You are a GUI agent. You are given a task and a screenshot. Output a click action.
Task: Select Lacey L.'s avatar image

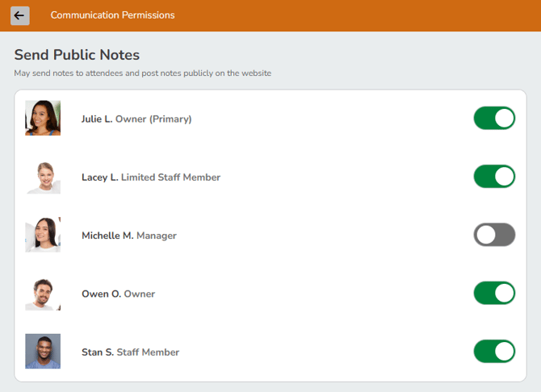coord(43,177)
